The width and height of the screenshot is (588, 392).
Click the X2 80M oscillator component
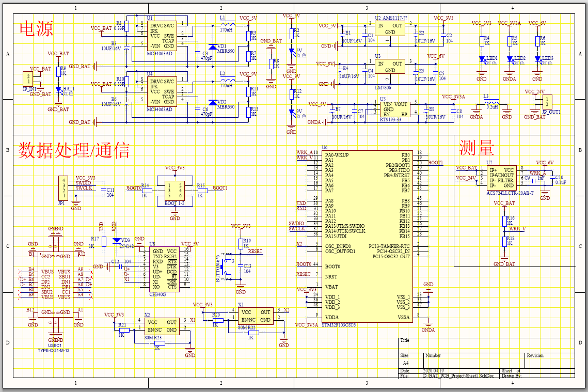162,325
